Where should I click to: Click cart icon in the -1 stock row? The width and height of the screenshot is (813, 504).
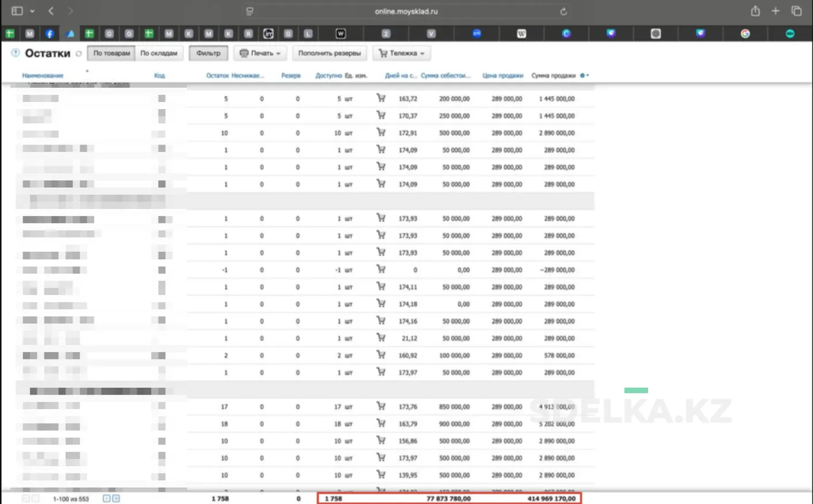[381, 269]
